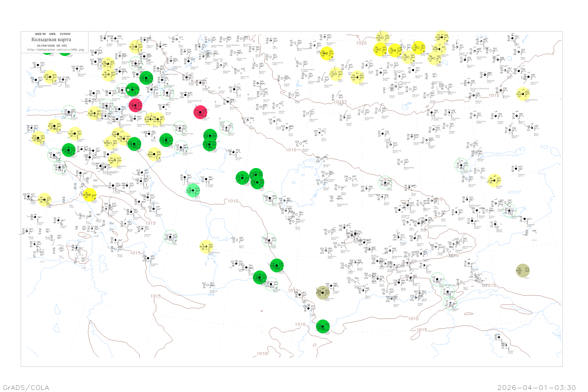Image resolution: width=588 pixels, height=392 pixels.
Task: Click the GrADS/COLA label at bottom left
Action: tap(26, 387)
